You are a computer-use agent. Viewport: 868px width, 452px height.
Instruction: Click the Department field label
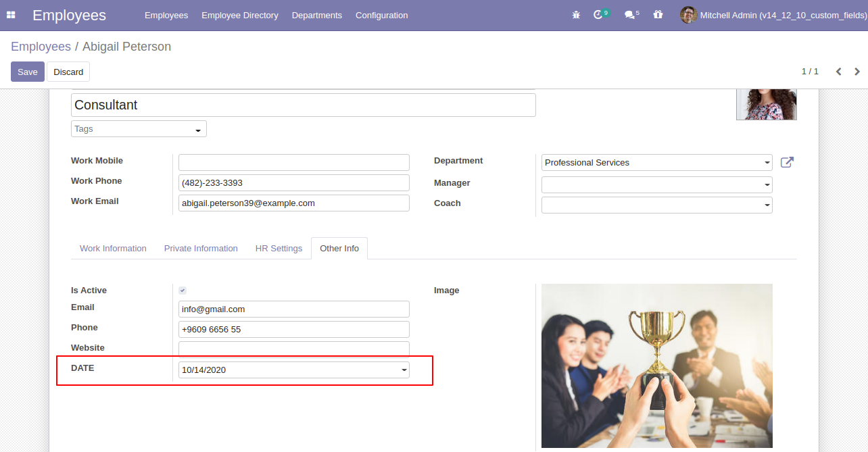coord(458,161)
